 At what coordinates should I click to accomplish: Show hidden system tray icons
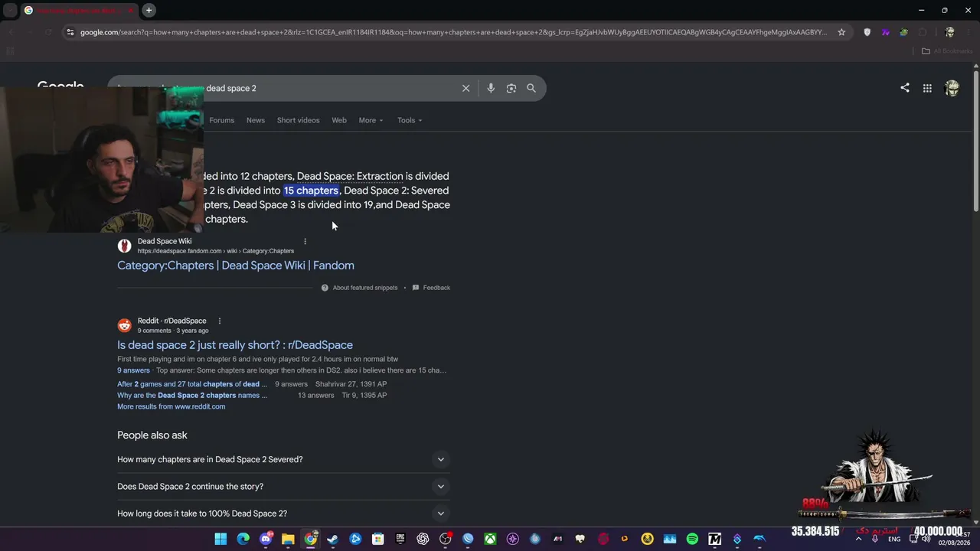pyautogui.click(x=858, y=539)
